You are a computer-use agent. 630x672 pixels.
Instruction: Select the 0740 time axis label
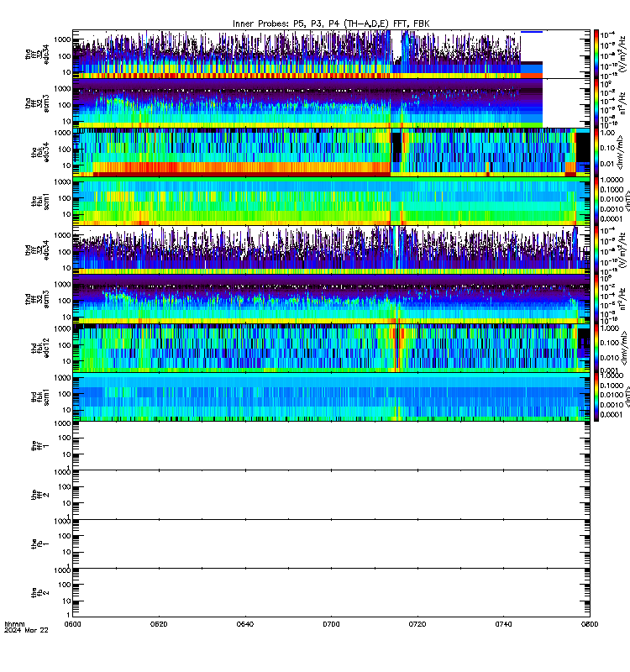[x=503, y=624]
